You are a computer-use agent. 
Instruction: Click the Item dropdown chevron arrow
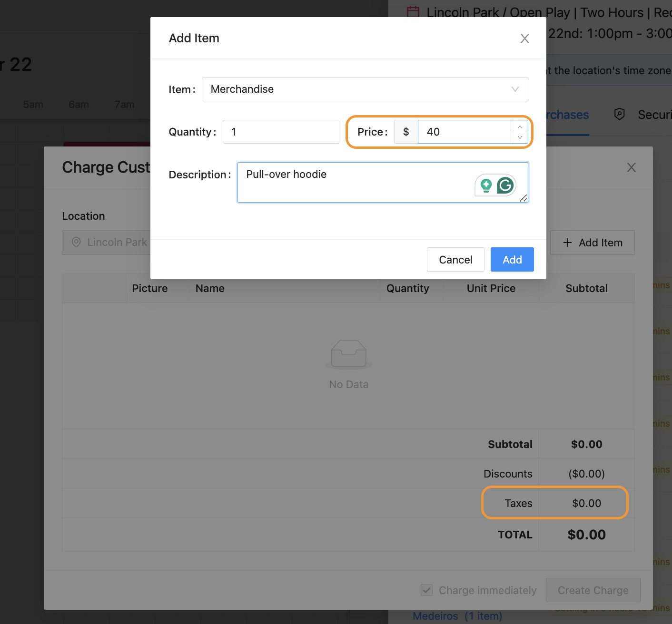tap(515, 89)
